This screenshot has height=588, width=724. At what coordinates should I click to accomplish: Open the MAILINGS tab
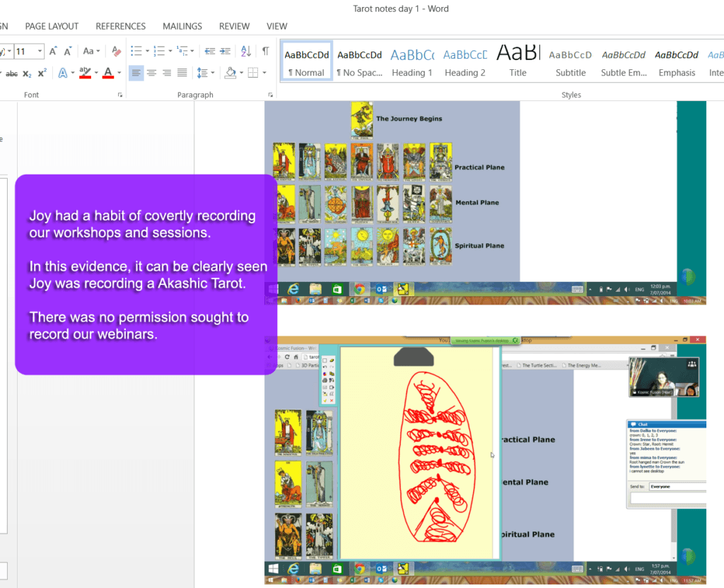click(182, 26)
